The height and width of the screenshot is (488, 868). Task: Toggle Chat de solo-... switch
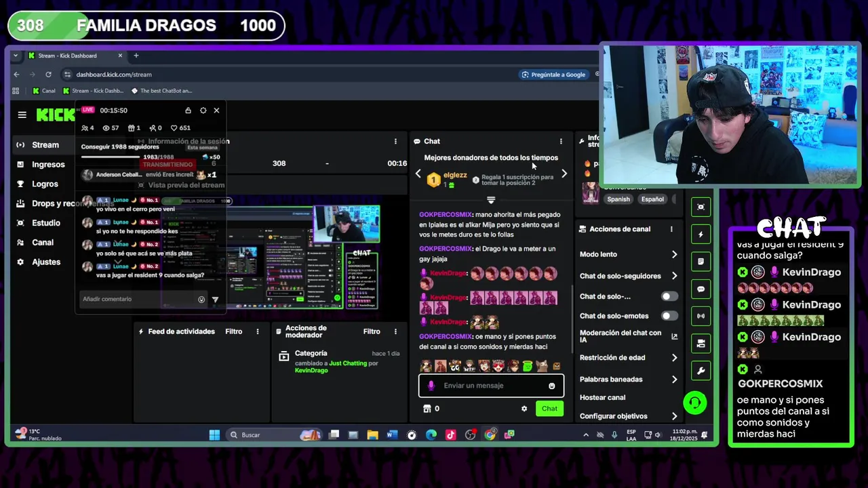pyautogui.click(x=669, y=296)
